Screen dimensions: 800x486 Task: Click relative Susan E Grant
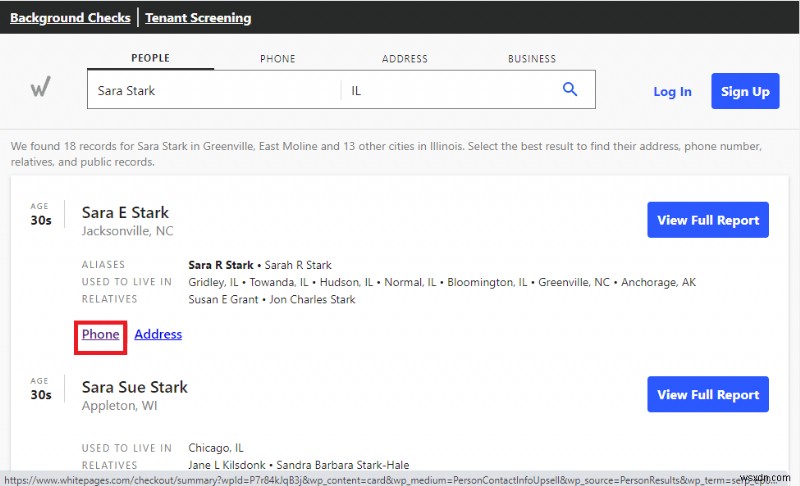(226, 299)
